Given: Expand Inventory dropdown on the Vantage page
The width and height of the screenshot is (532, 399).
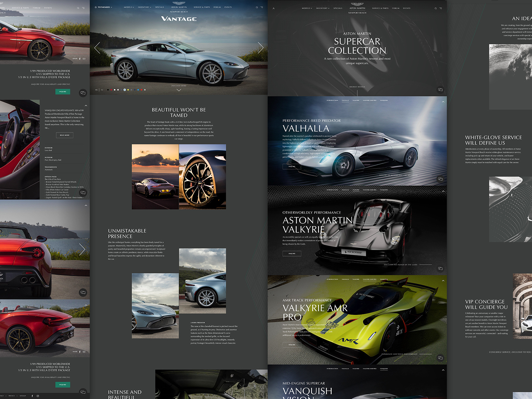Looking at the screenshot, I should coord(145,7).
